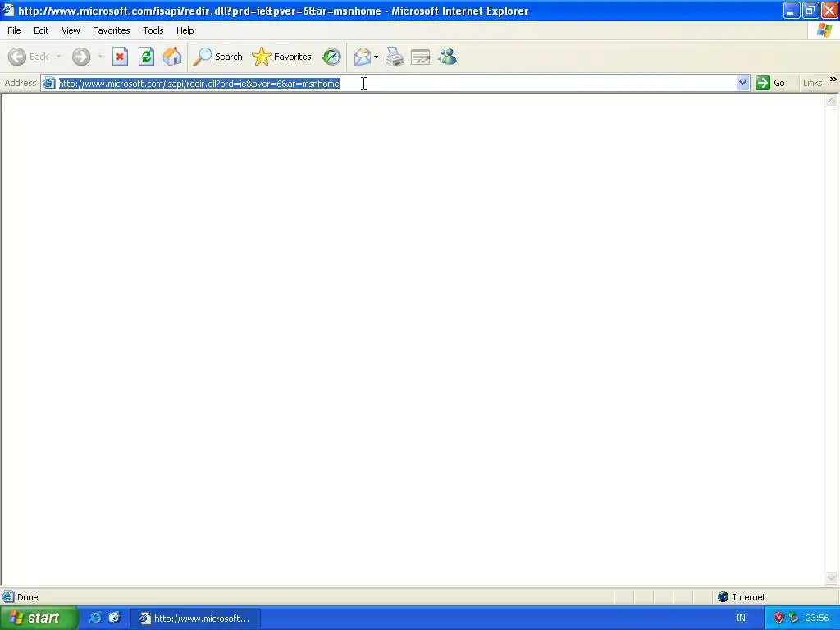Click the 23:56 system clock
840x630 pixels.
coord(817,618)
